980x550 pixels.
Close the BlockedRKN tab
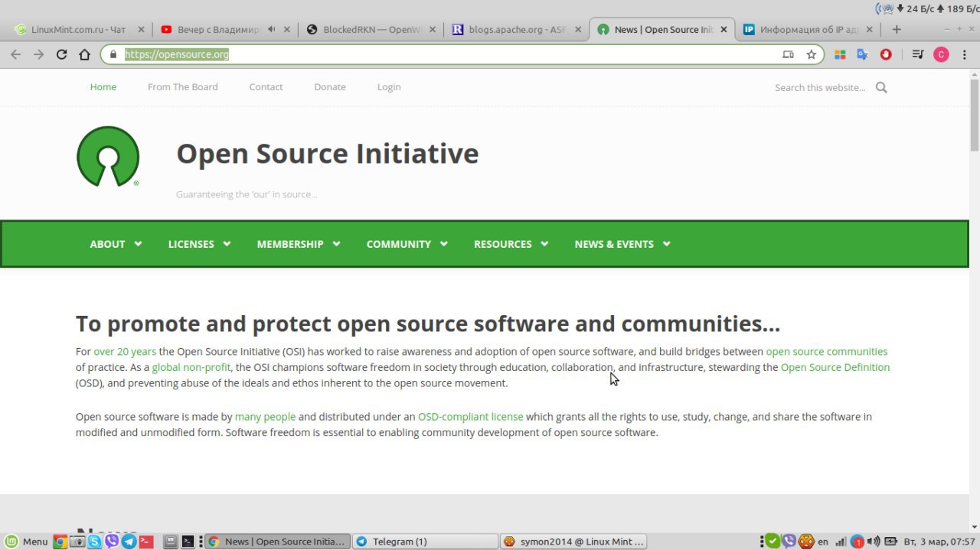[x=432, y=30]
